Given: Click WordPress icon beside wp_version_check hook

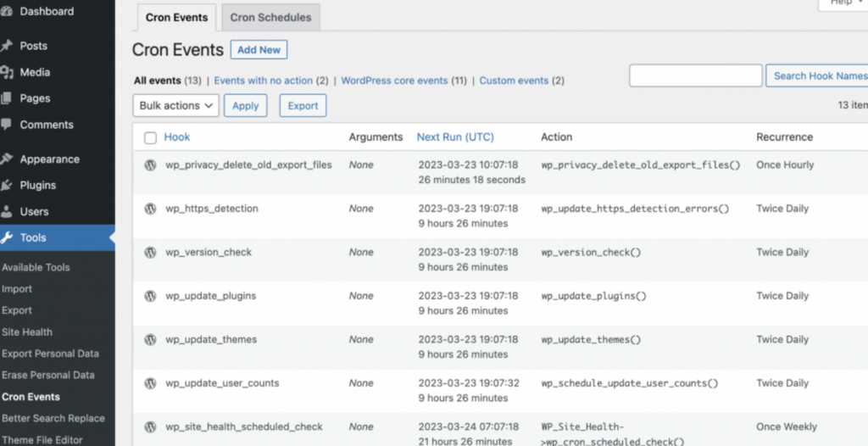Looking at the screenshot, I should pos(150,252).
